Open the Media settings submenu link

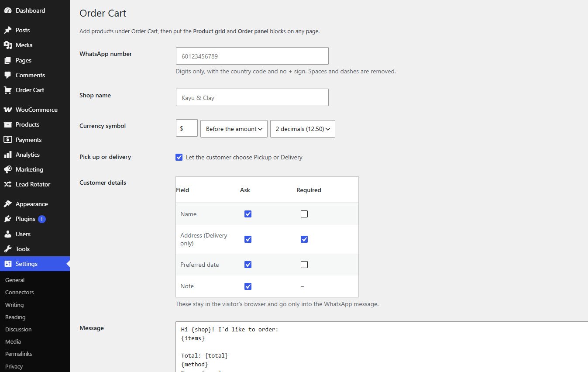pyautogui.click(x=13, y=341)
